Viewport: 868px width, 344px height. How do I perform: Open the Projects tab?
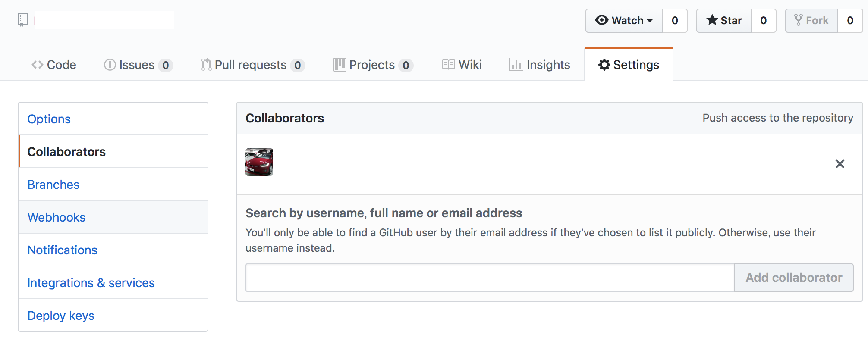(x=373, y=65)
